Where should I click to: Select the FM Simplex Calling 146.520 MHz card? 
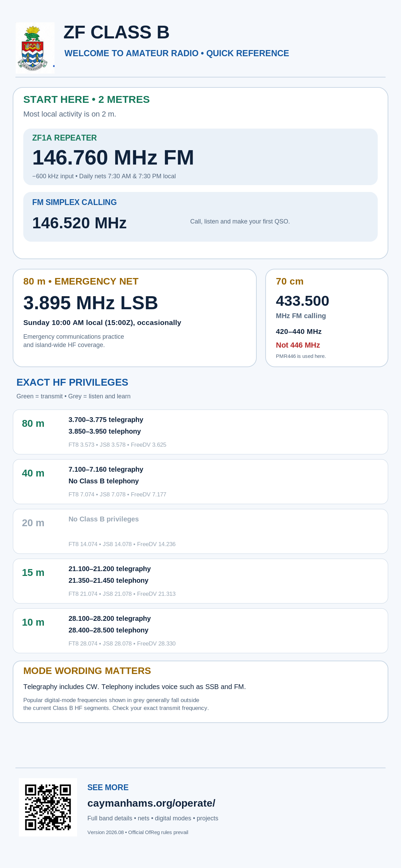pos(200,217)
